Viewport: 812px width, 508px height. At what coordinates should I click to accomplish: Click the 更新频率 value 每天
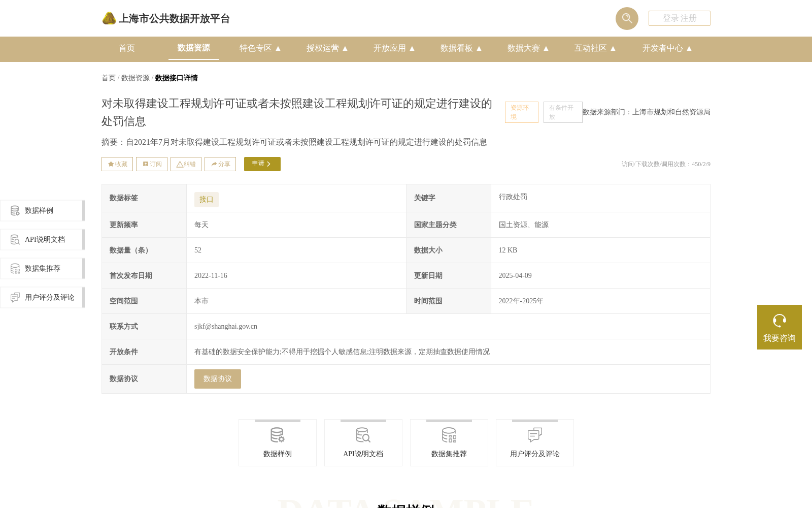(201, 225)
